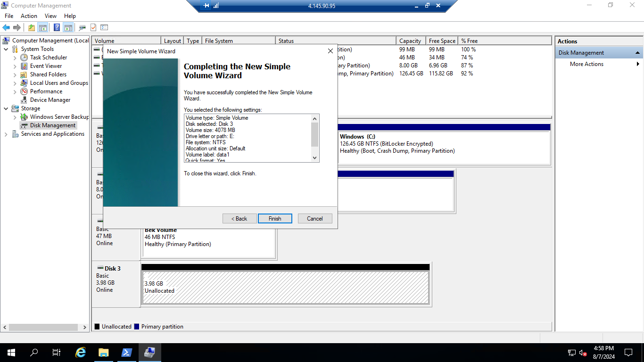The image size is (644, 362).
Task: Select the Windows (C:) partition block
Action: coord(444,148)
